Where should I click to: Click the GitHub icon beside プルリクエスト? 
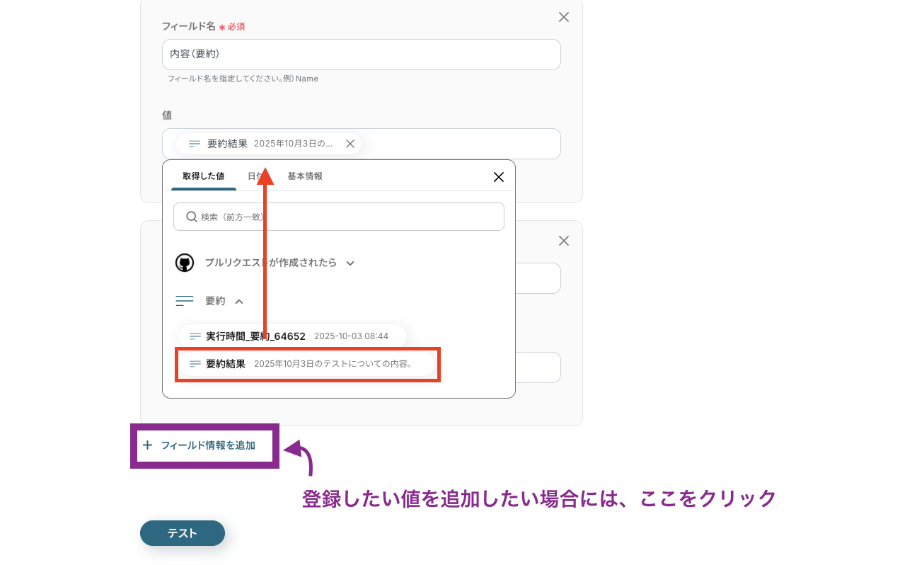(185, 263)
